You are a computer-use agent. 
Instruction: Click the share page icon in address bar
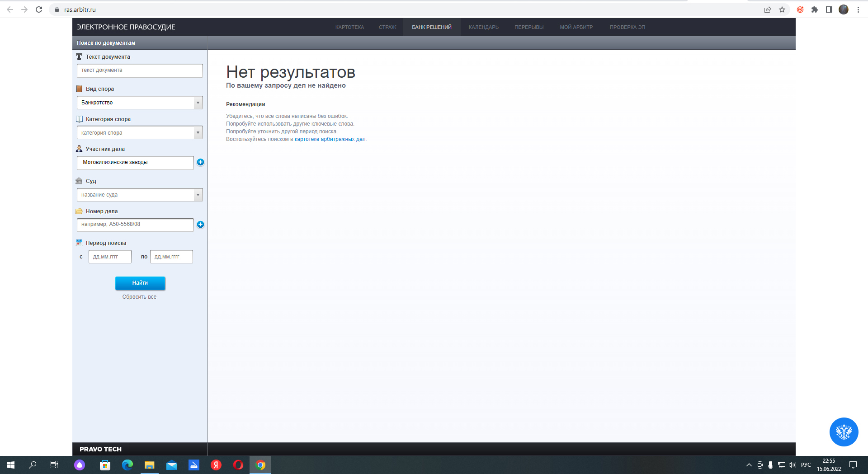coord(768,9)
